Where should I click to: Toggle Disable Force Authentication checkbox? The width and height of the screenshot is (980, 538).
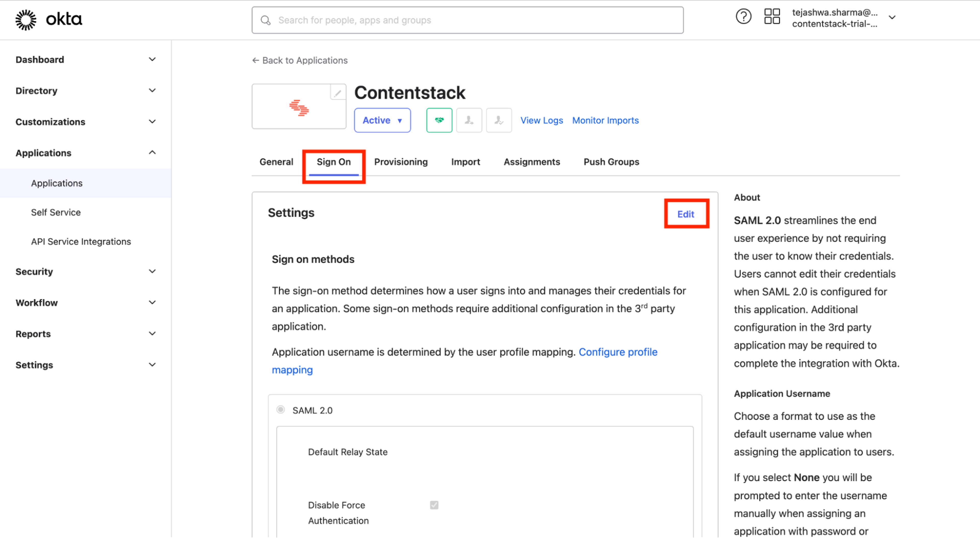[x=434, y=505]
